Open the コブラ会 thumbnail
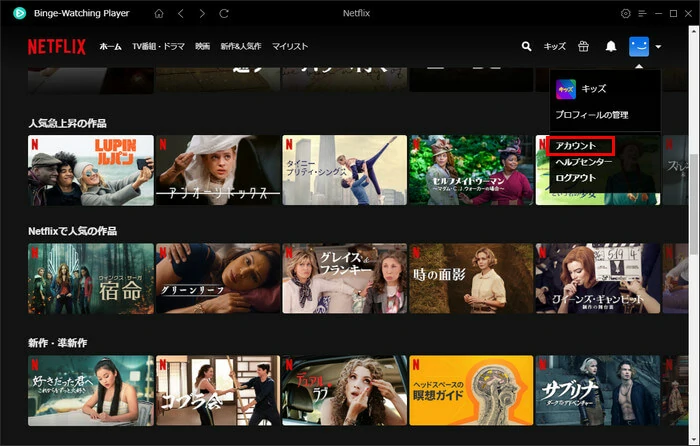The height and width of the screenshot is (446, 700). click(218, 391)
